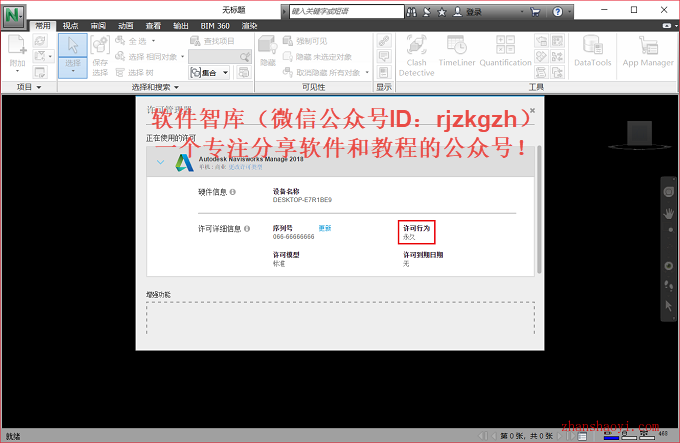Click the 更改许可类型 link under product name

pyautogui.click(x=245, y=167)
